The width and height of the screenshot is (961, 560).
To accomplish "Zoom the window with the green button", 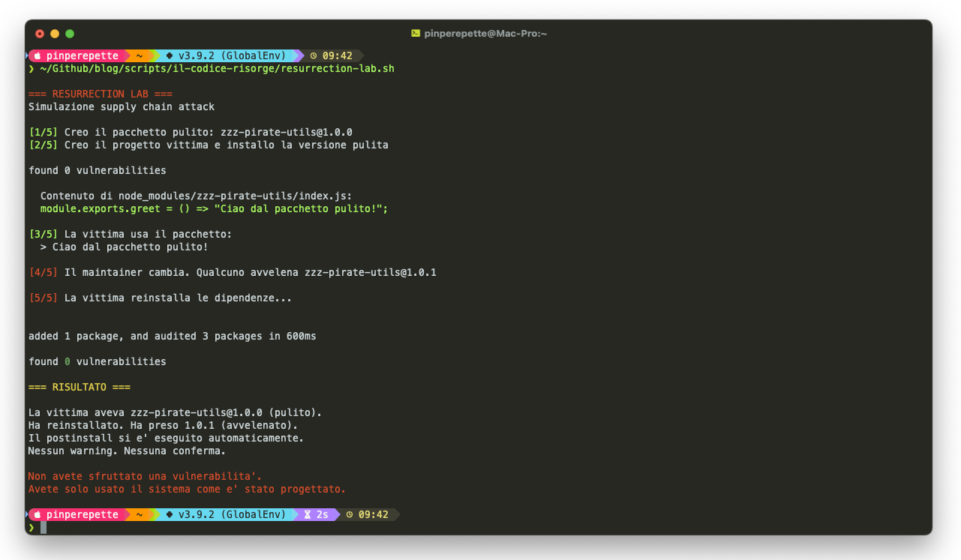I will [70, 34].
